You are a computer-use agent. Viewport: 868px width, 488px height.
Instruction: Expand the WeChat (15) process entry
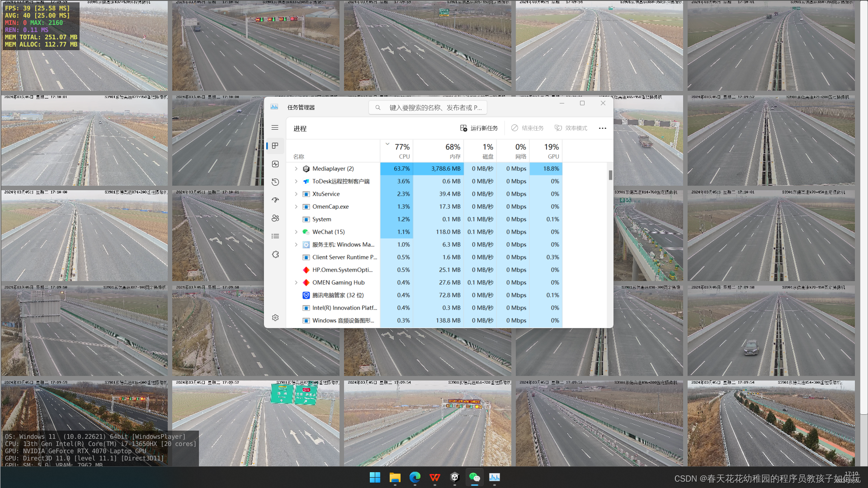coord(296,232)
